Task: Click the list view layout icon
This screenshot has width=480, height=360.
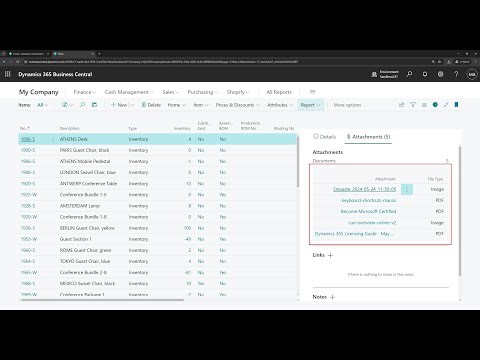Action: click(x=424, y=105)
